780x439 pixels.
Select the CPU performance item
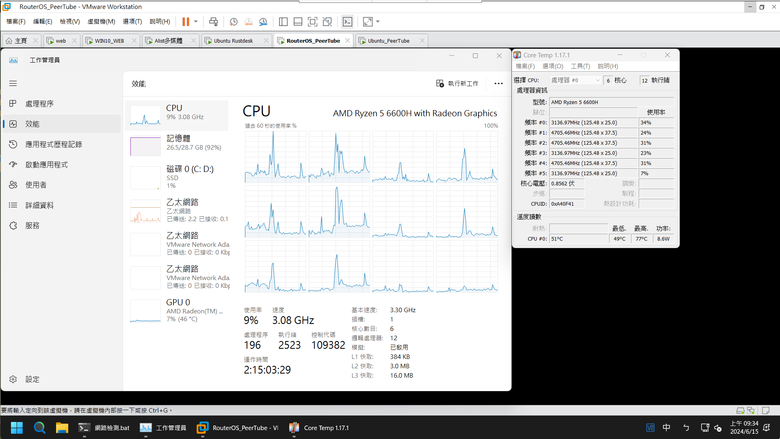177,115
